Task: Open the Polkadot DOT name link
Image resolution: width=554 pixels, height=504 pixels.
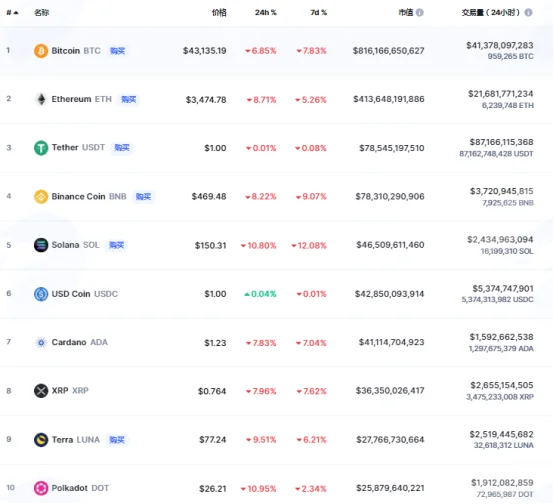Action: [80, 488]
